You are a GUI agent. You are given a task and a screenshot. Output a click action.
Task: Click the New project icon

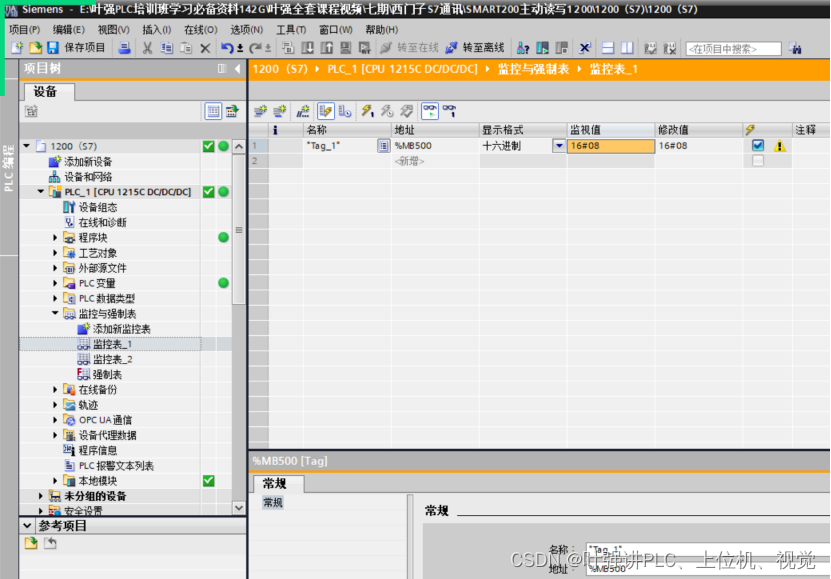click(17, 48)
